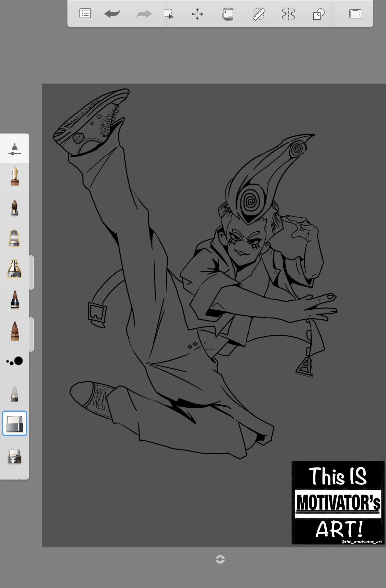Image resolution: width=386 pixels, height=588 pixels.
Task: Open the ruler guides tool
Action: click(259, 14)
